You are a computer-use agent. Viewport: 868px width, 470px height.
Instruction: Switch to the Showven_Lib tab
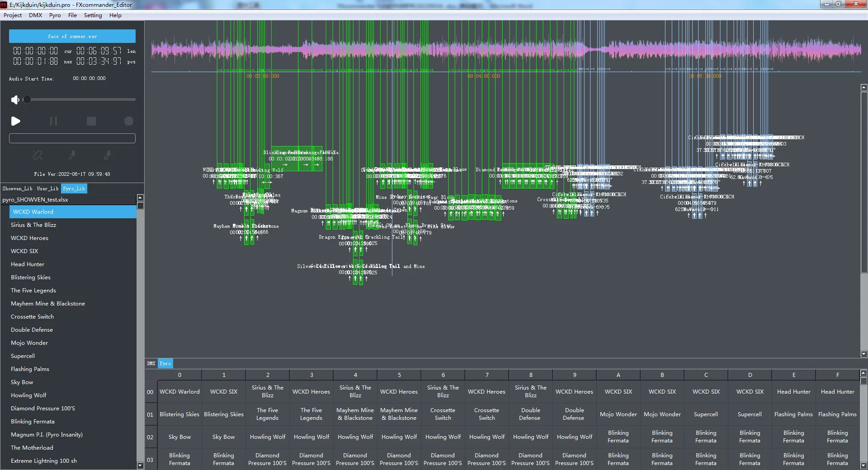[x=17, y=188]
